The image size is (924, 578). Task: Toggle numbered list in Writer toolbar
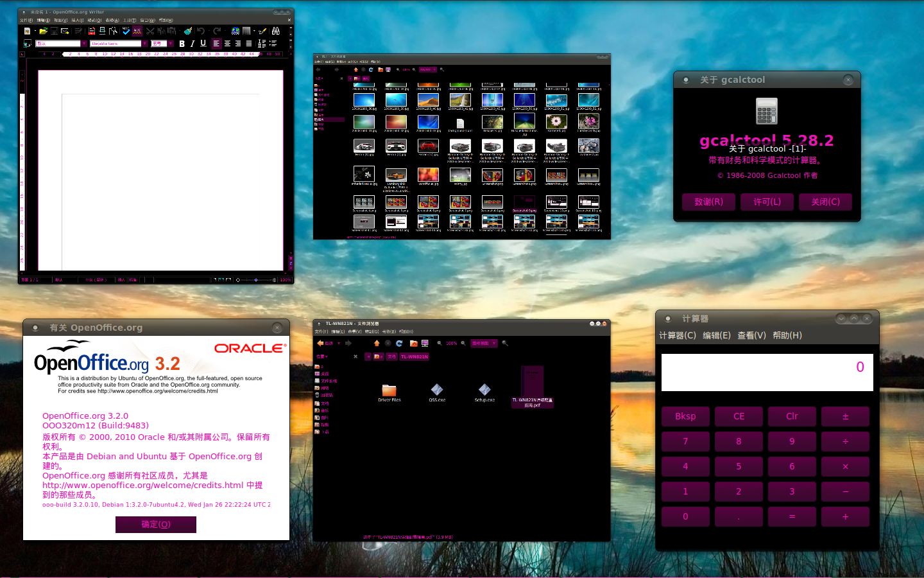(261, 44)
